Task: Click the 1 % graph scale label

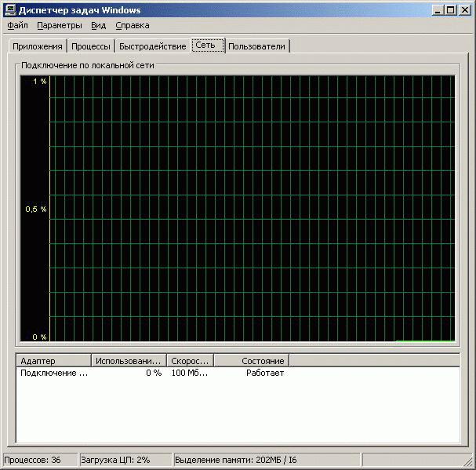Action: (x=40, y=82)
